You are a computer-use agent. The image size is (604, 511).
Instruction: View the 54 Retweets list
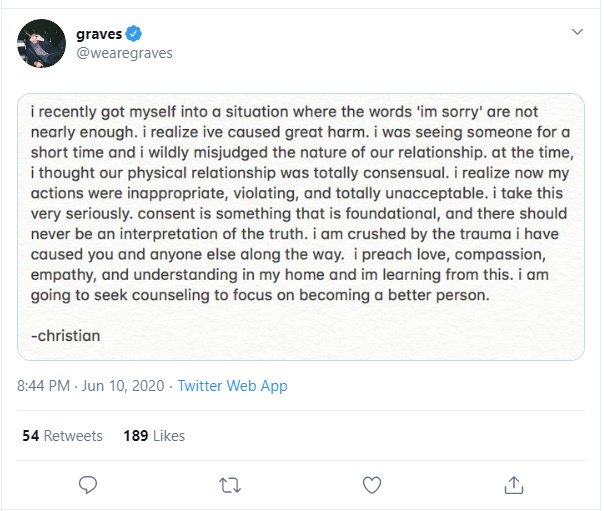click(x=62, y=436)
